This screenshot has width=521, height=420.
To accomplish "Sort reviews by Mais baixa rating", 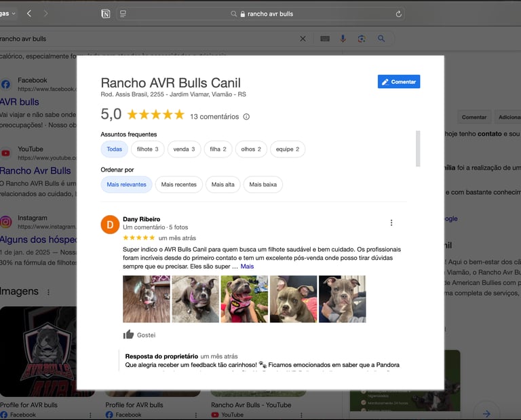I will [263, 185].
